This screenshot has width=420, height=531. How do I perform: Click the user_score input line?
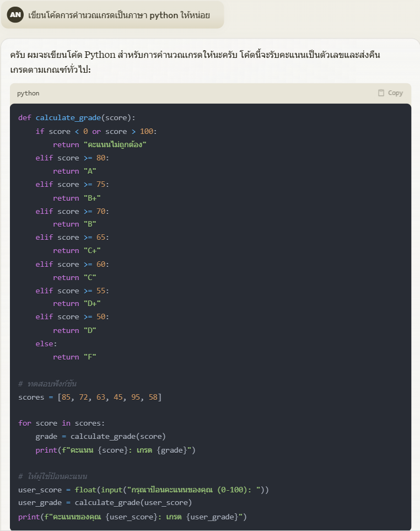click(x=143, y=490)
